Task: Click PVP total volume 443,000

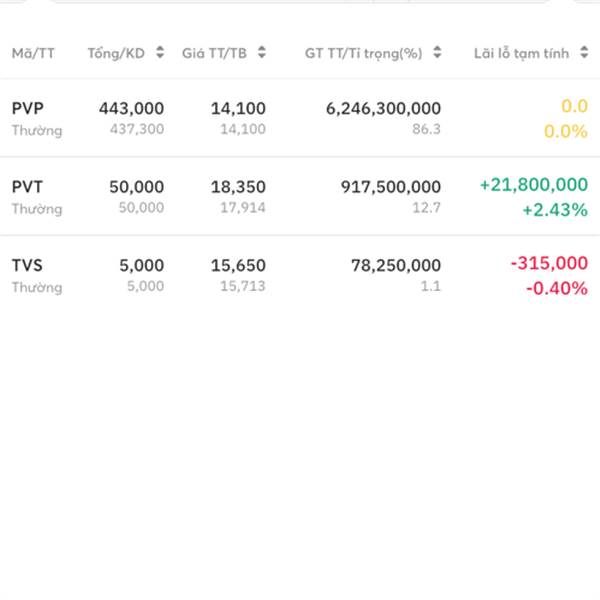Action: [131, 108]
